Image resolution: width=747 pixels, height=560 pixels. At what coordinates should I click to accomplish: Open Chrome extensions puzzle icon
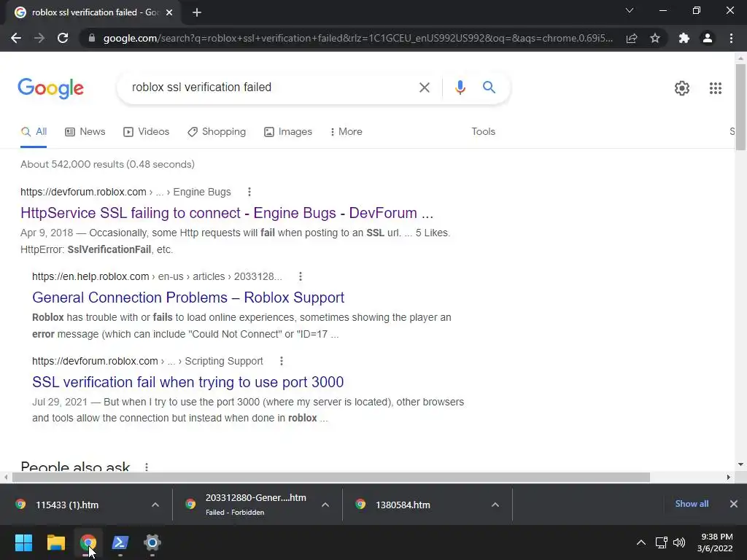click(x=684, y=38)
